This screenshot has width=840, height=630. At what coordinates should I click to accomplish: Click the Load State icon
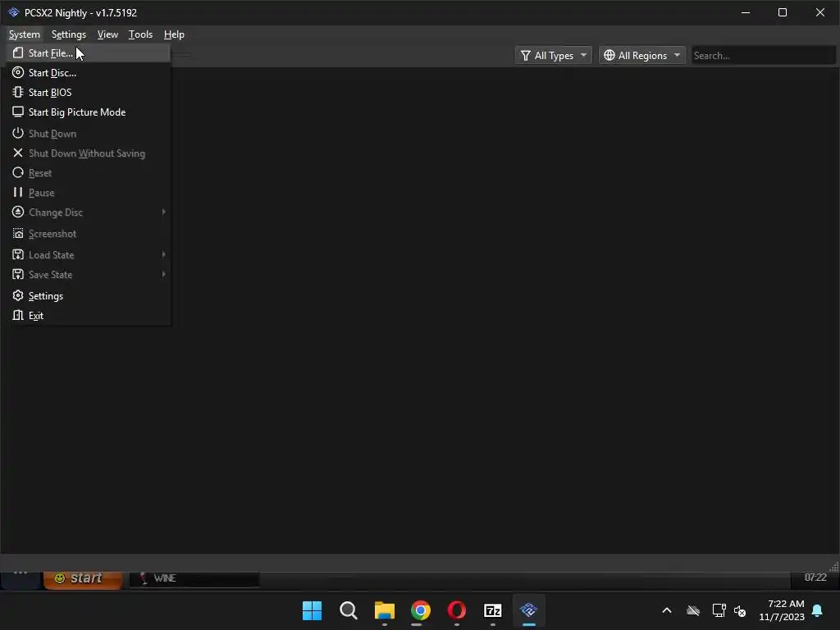point(18,254)
